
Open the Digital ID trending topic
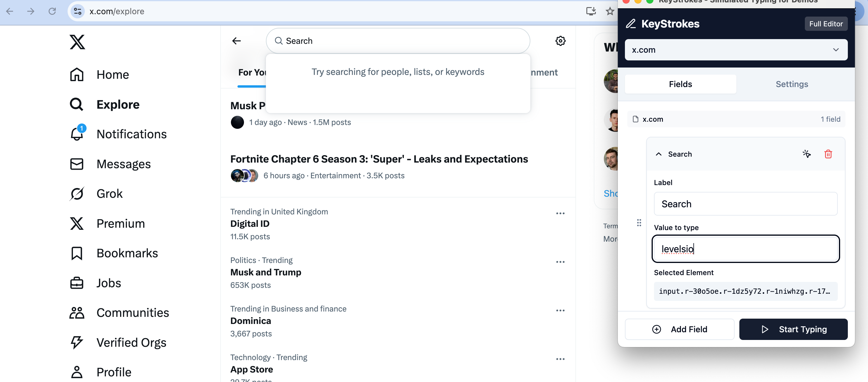[250, 224]
